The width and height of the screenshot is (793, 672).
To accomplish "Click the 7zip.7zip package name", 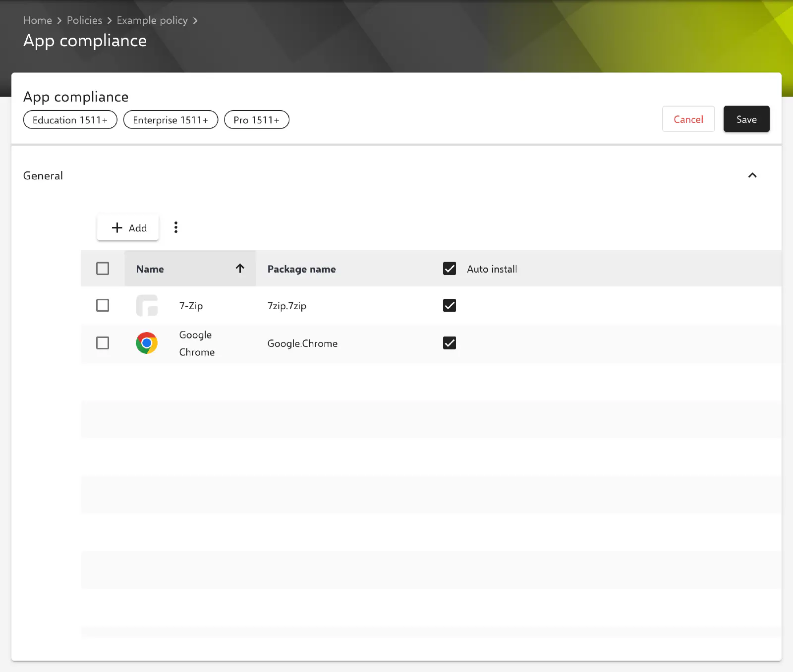I will click(287, 306).
